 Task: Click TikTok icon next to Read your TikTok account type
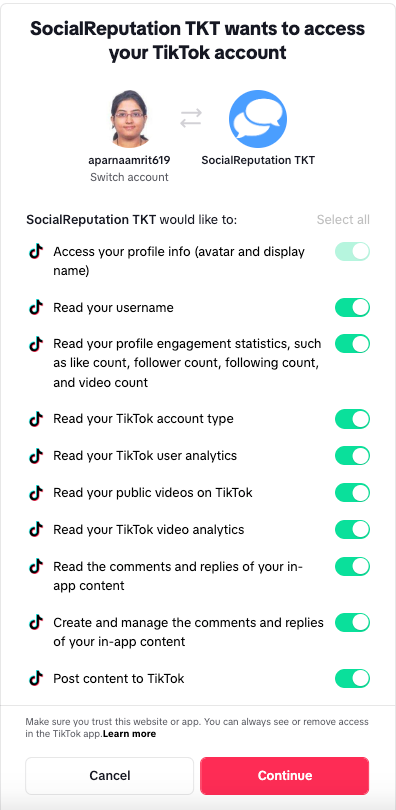click(x=36, y=419)
